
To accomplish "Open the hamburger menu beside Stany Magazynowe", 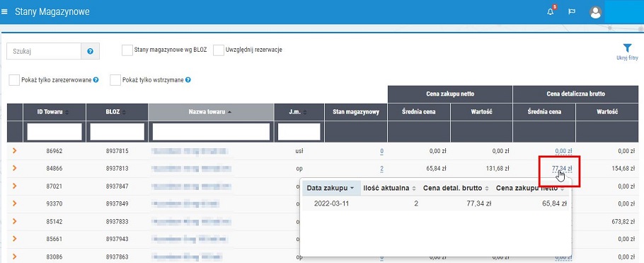I will click(5, 11).
